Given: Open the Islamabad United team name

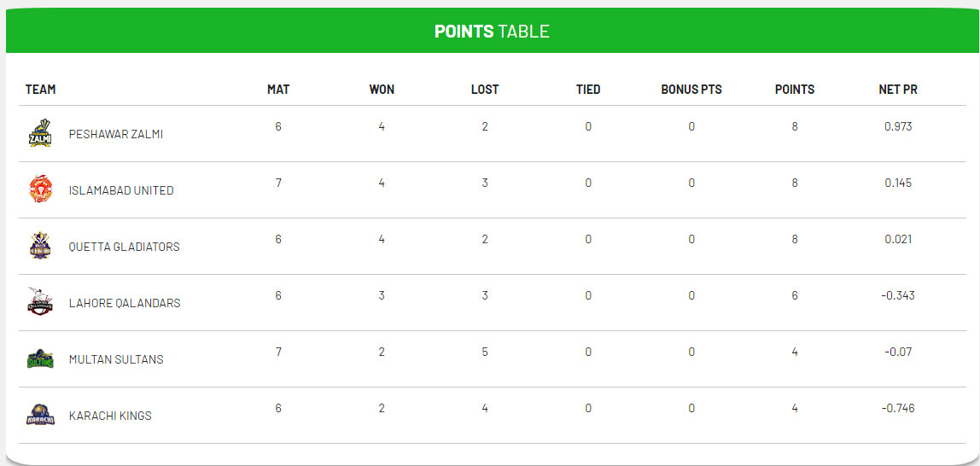Looking at the screenshot, I should tap(121, 191).
